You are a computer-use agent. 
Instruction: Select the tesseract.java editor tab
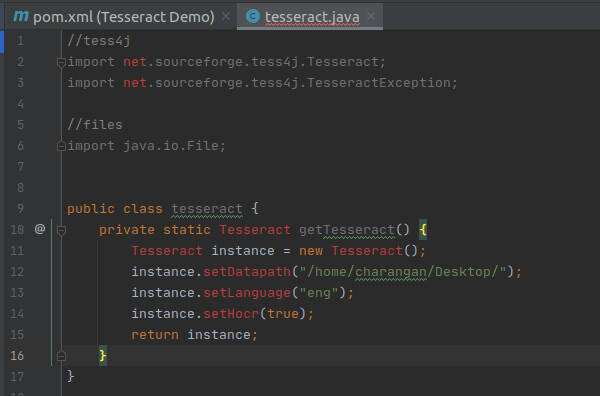point(310,16)
